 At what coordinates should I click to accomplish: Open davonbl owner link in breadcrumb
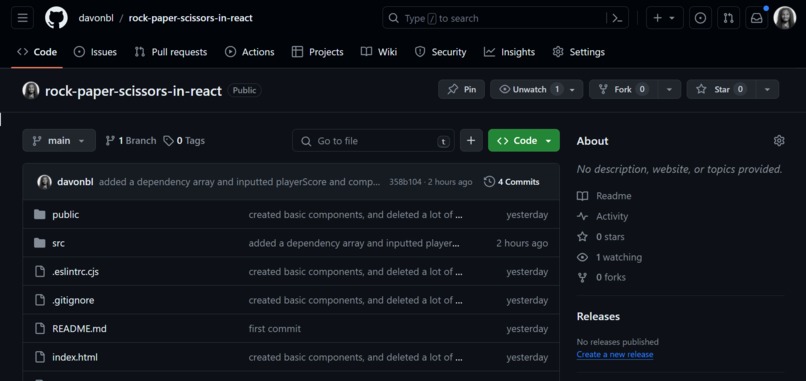tap(96, 18)
